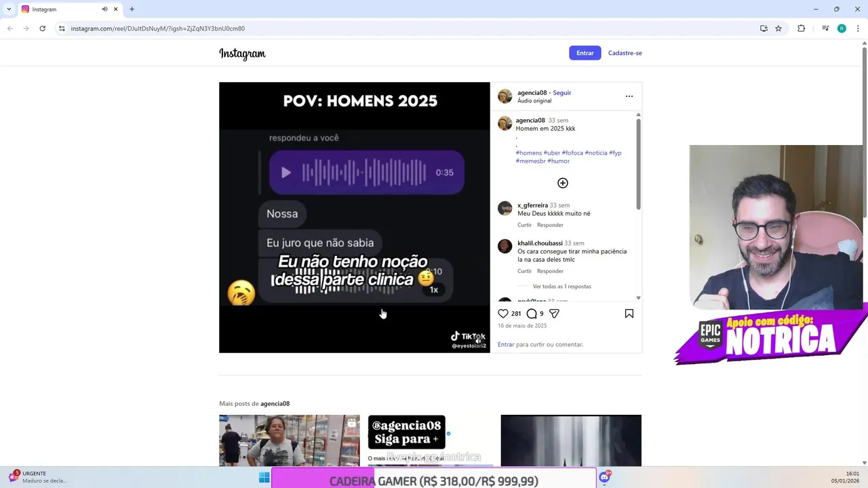
Task: Share the reel with paper-plane icon
Action: (554, 313)
